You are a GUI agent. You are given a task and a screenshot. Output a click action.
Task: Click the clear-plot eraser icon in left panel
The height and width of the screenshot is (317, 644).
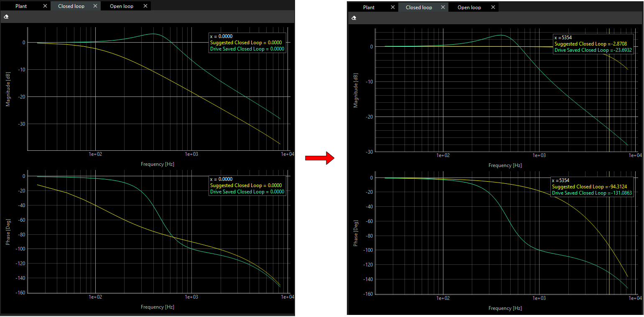coord(6,16)
